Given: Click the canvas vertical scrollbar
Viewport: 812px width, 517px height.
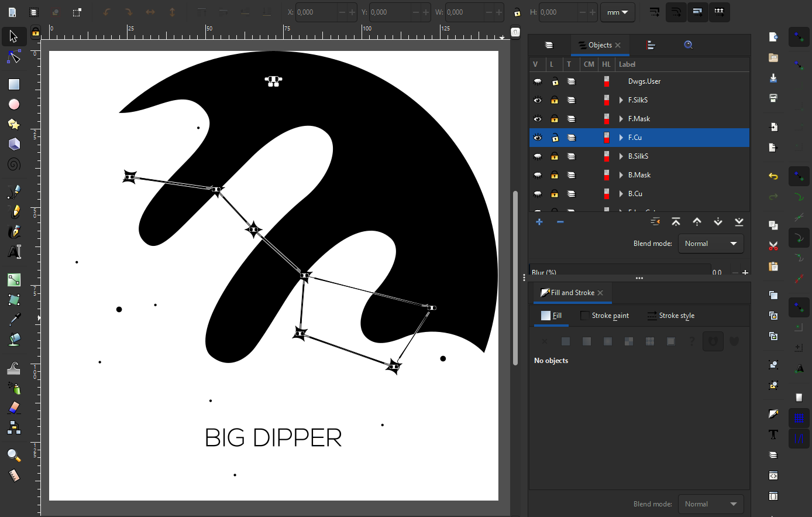Looking at the screenshot, I should pos(515,278).
